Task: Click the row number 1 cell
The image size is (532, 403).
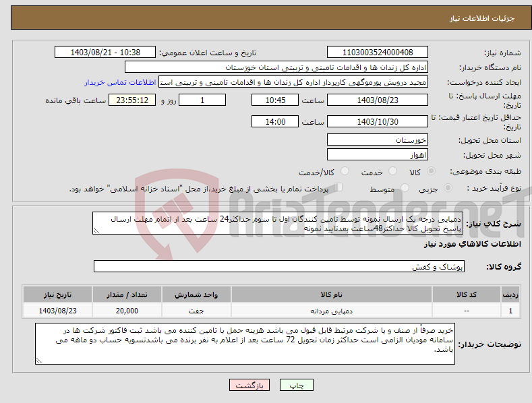Action: [x=510, y=311]
